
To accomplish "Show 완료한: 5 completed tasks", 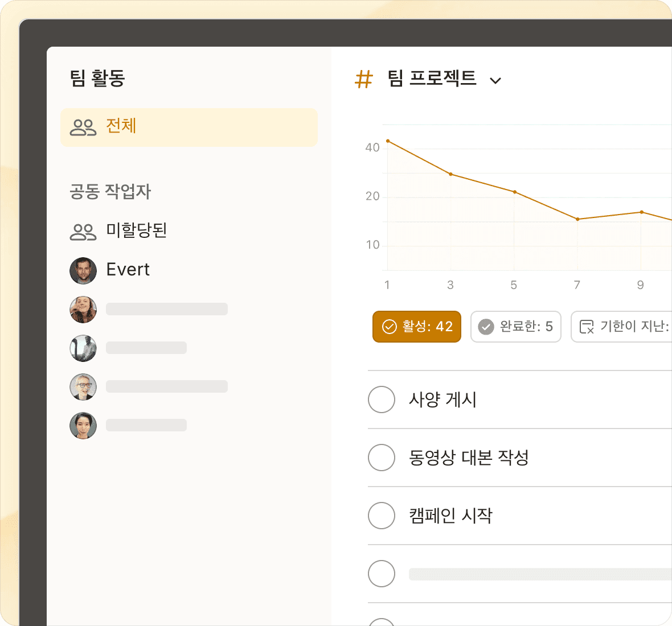I will click(515, 327).
